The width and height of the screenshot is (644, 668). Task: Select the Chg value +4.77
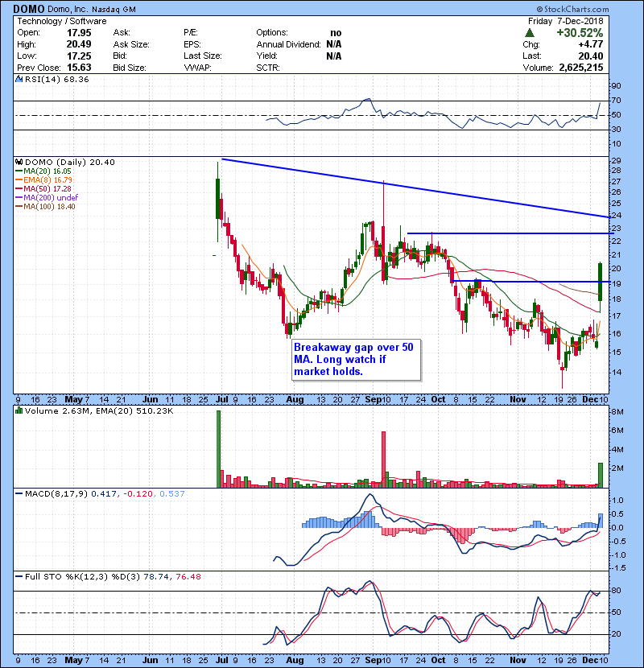(591, 44)
